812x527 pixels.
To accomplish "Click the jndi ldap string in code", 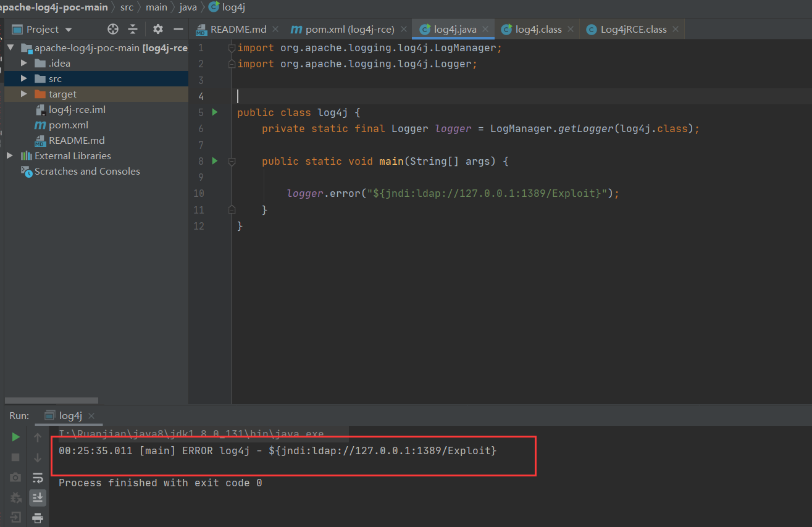I will pyautogui.click(x=487, y=193).
